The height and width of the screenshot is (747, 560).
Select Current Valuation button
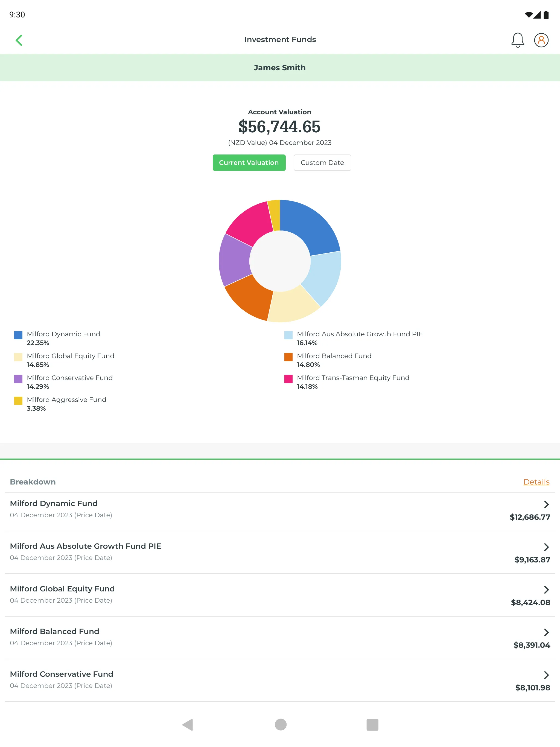pos(249,163)
